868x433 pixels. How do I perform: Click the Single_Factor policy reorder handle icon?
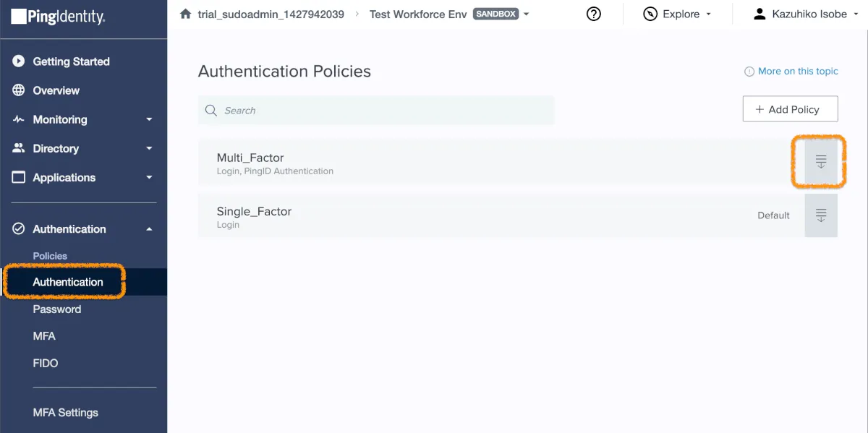pyautogui.click(x=821, y=215)
